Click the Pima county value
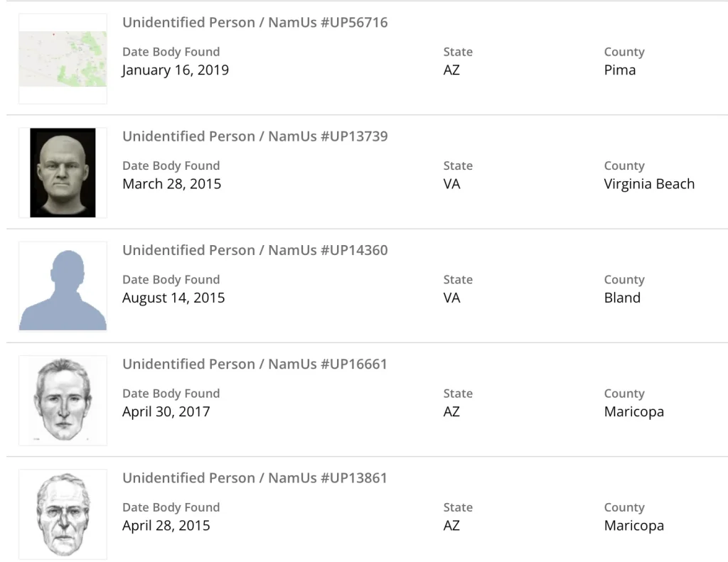728x562 pixels. (620, 70)
